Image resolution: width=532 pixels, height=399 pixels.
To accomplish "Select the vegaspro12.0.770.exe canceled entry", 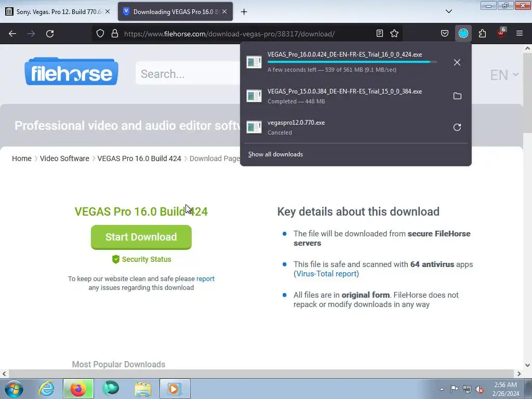I will pyautogui.click(x=344, y=127).
